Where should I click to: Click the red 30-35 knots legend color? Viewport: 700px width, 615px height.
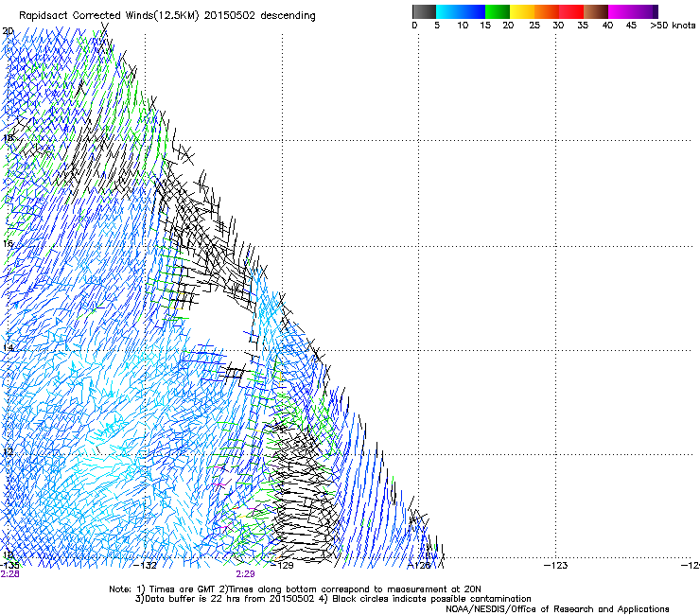571,11
